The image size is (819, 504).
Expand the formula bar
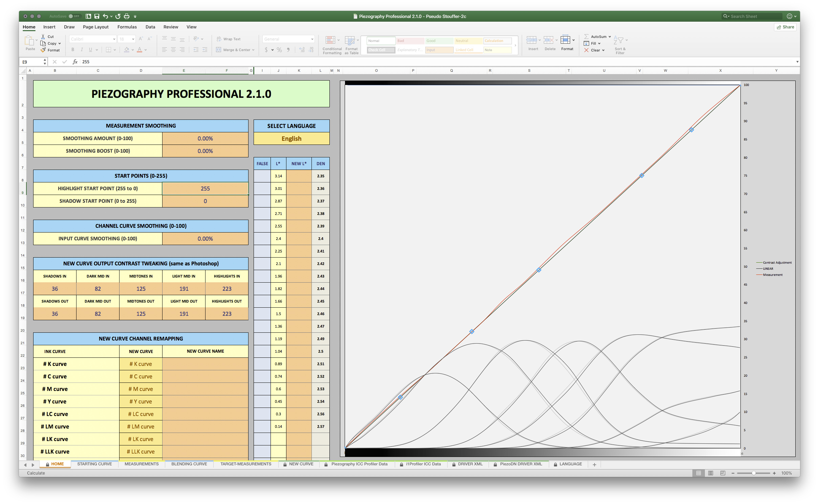(797, 62)
